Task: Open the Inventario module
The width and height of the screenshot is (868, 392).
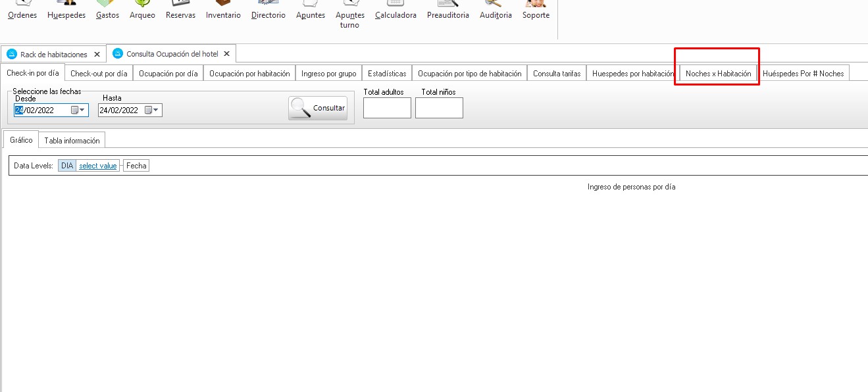Action: click(223, 10)
